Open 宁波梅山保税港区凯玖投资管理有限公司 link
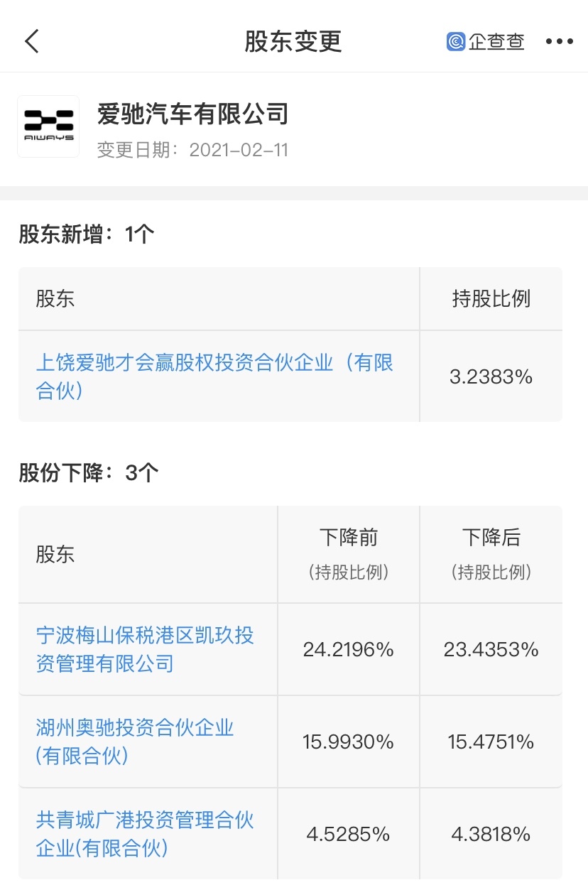 pyautogui.click(x=145, y=649)
